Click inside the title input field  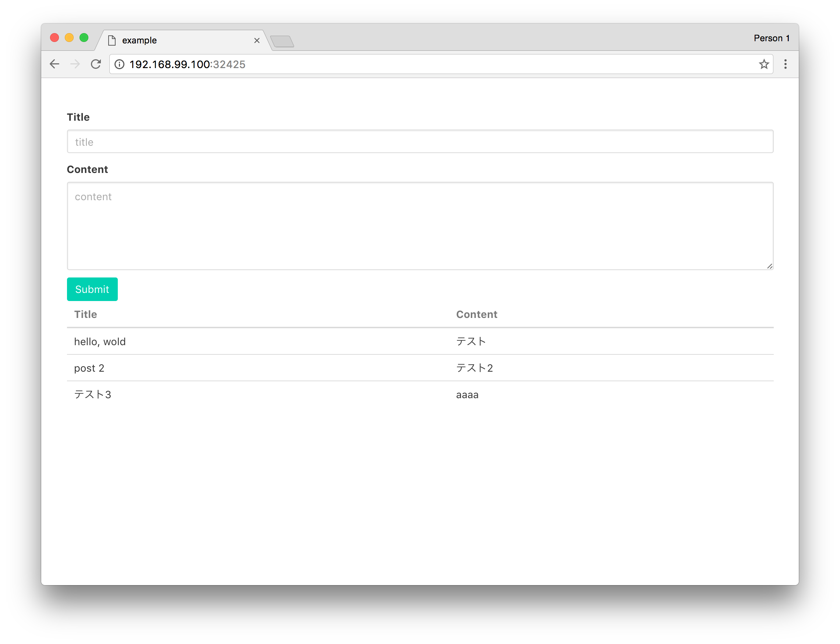coord(420,141)
